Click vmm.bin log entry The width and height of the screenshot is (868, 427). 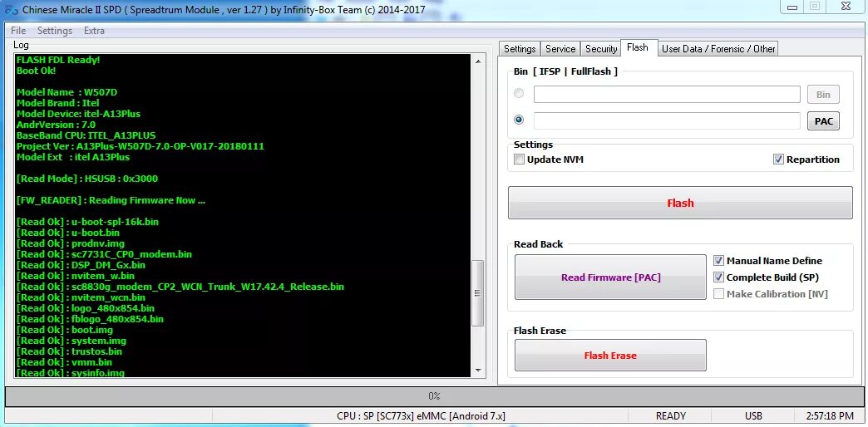coord(64,362)
